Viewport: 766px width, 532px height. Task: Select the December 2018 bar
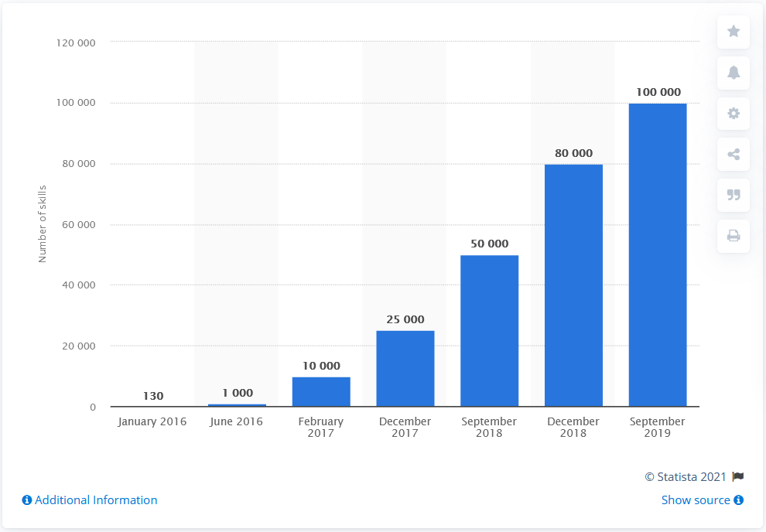tap(573, 285)
